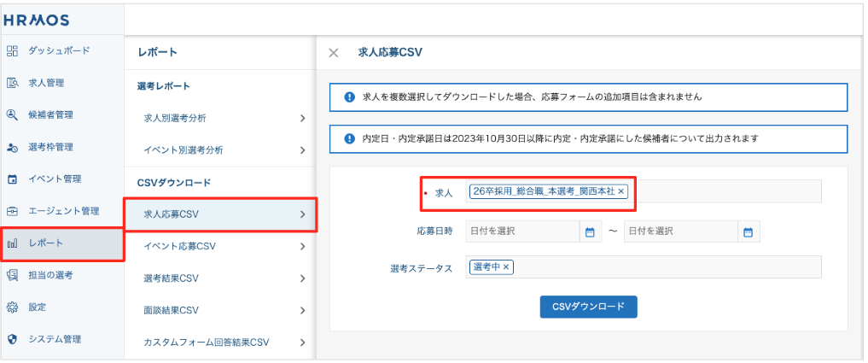Expand 選考結果CSV chevron arrow
Image resolution: width=868 pixels, height=363 pixels.
[x=302, y=278]
